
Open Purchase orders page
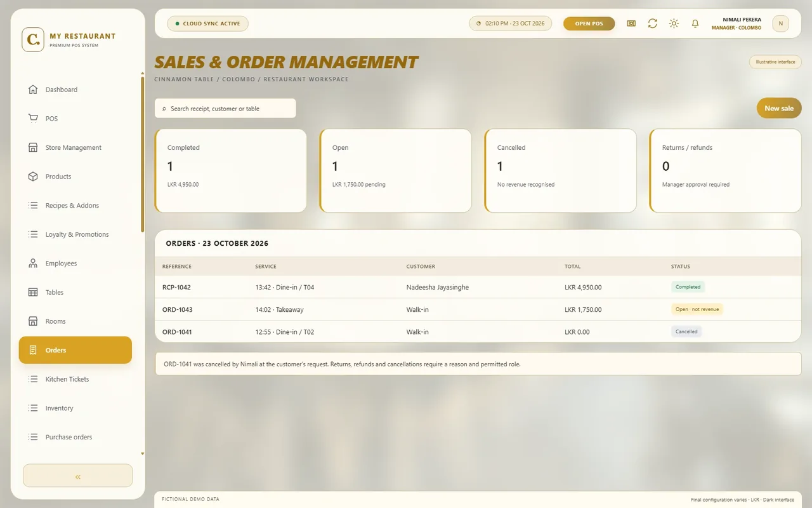(x=75, y=437)
